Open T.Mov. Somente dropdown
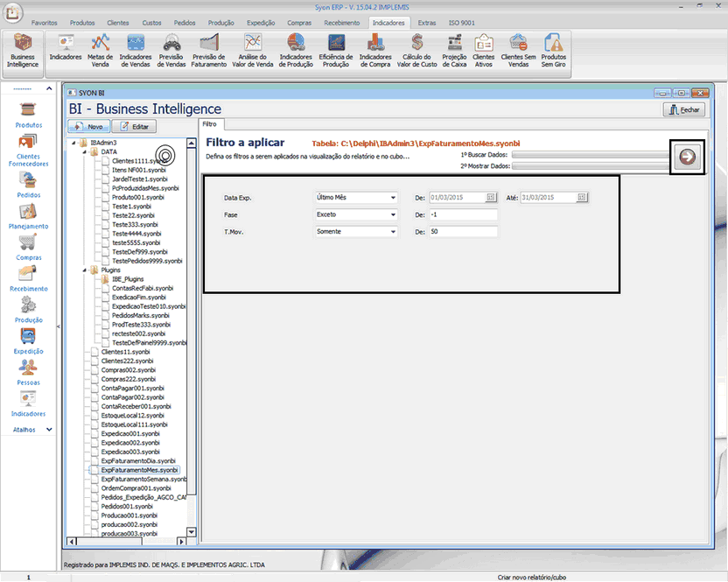This screenshot has height=582, width=728. [x=355, y=232]
